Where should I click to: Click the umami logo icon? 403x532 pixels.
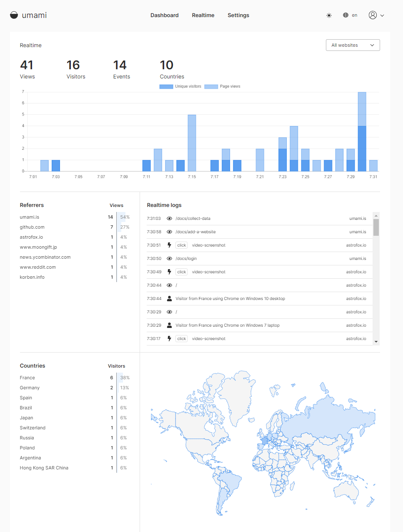coord(14,15)
